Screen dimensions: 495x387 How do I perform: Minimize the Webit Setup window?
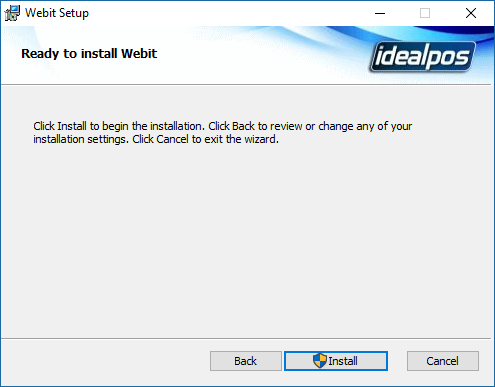(x=380, y=13)
